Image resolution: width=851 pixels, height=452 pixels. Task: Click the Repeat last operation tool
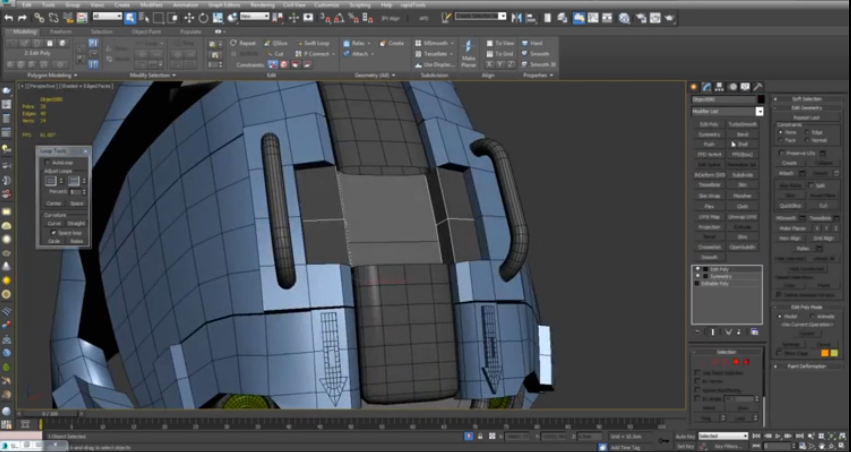coord(243,43)
